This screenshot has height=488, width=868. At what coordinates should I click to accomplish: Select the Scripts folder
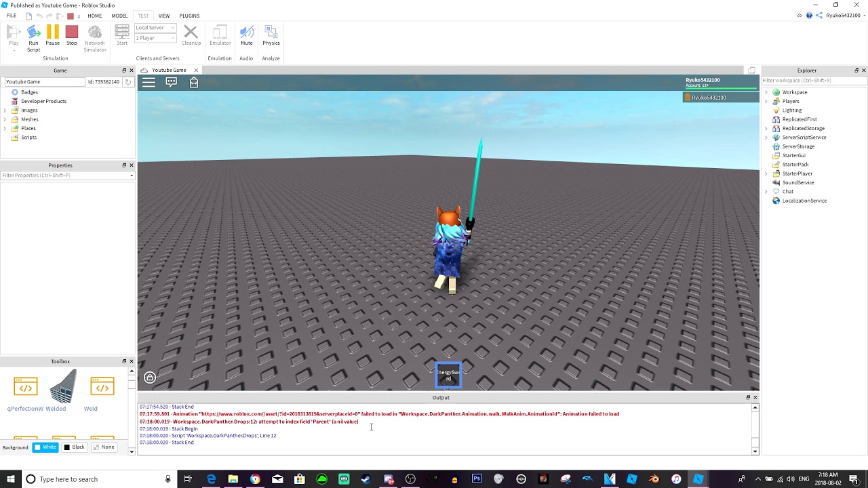28,138
